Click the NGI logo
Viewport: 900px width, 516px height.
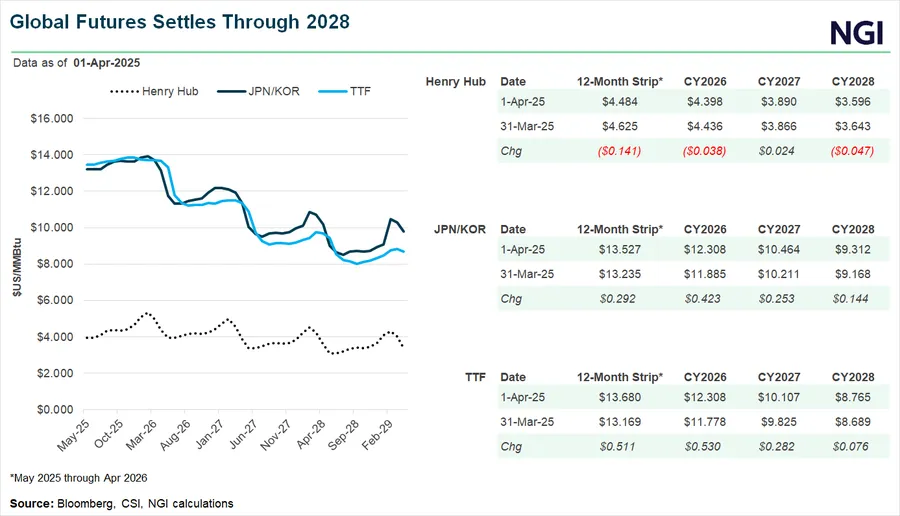[x=858, y=33]
